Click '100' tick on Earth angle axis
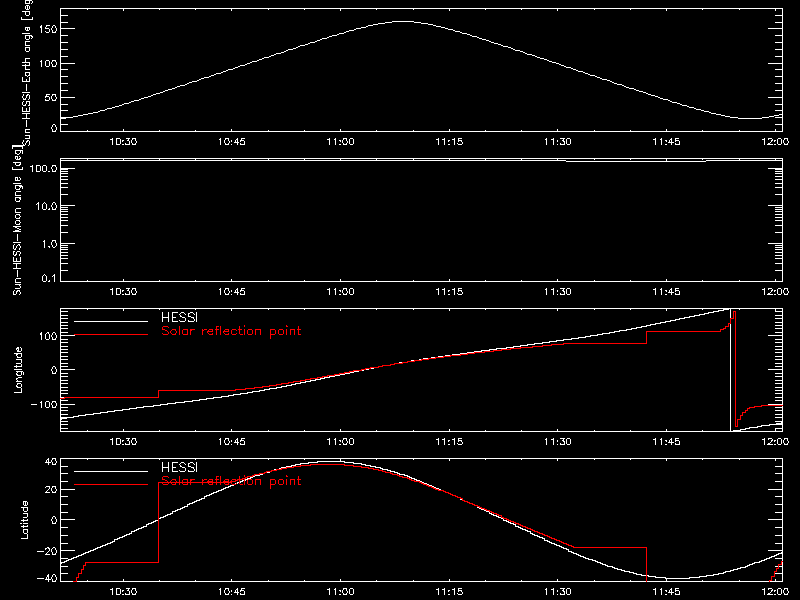Viewport: 800px width, 600px height. pos(48,64)
